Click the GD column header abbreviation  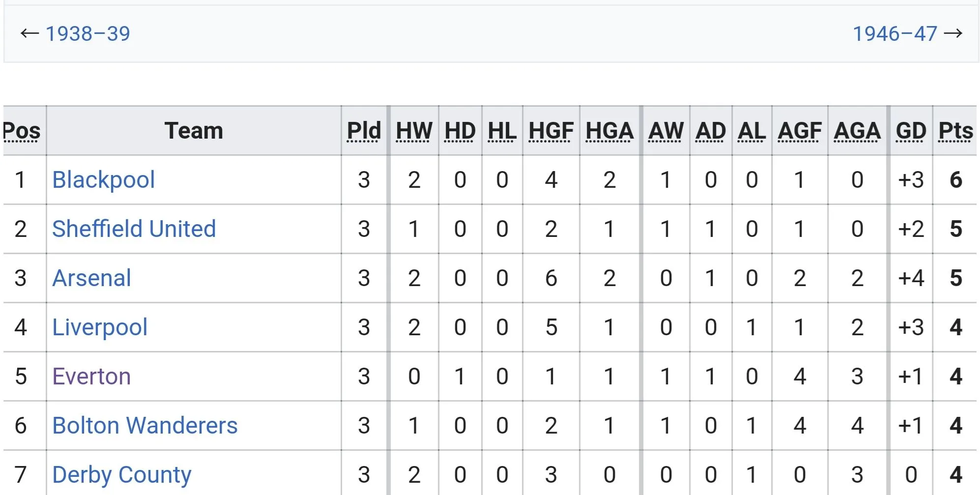[x=911, y=131]
